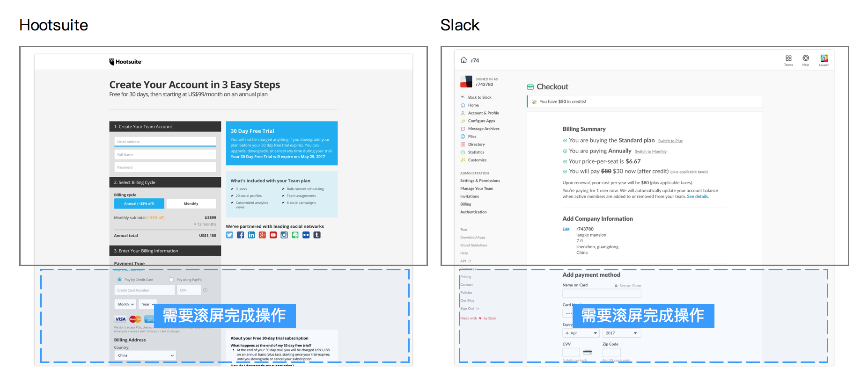Viewport: 868px width, 390px height.
Task: Click the Slack home icon beside r74
Action: click(463, 60)
